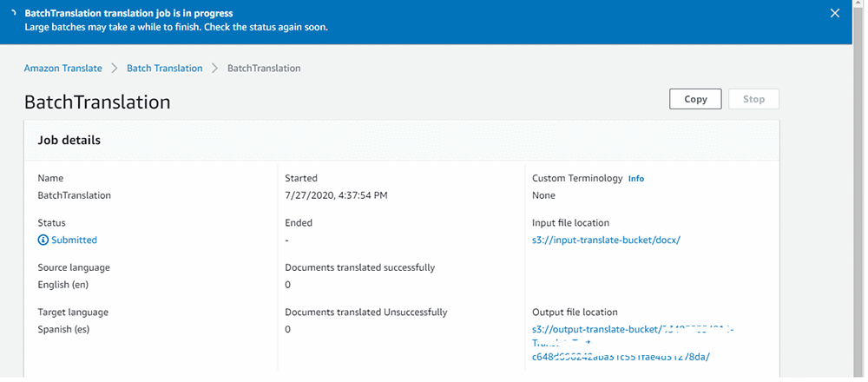This screenshot has width=868, height=382.
Task: Click the BatchTranslation name value
Action: [74, 195]
